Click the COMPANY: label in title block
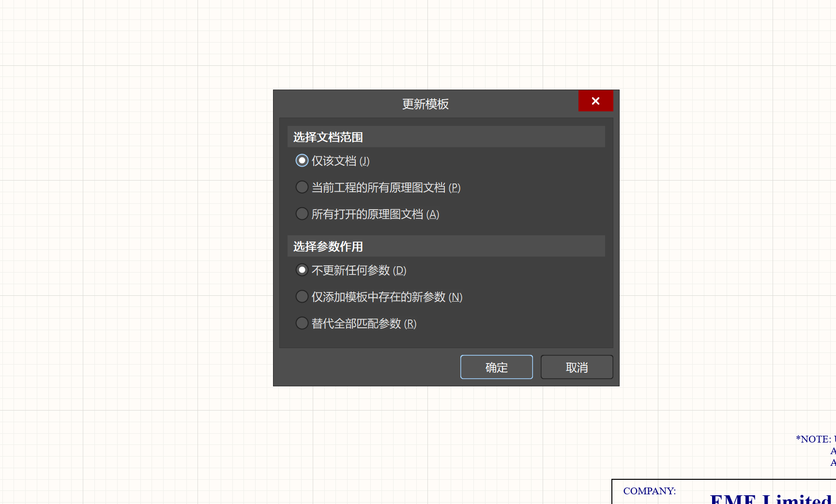 (x=649, y=491)
